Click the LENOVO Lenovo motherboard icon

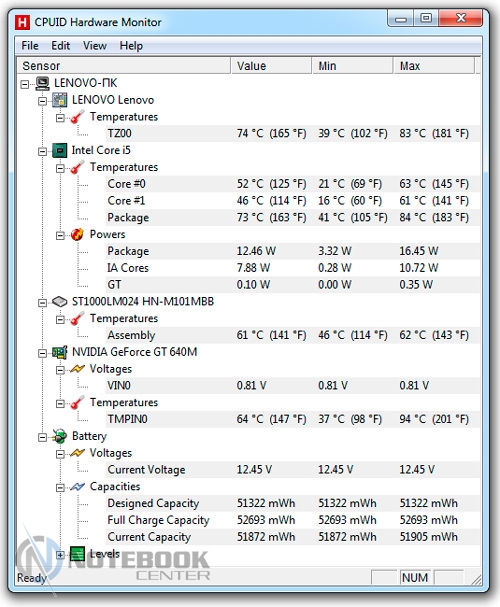(60, 100)
